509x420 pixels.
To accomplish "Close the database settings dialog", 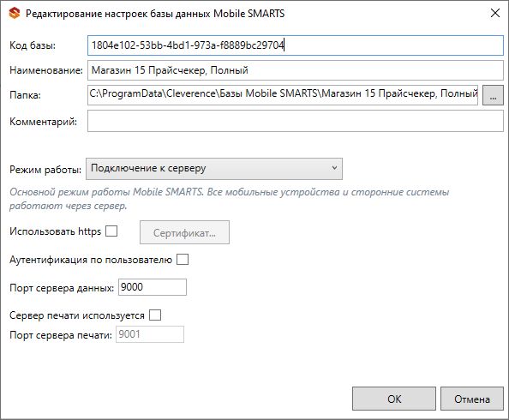I will pyautogui.click(x=495, y=13).
